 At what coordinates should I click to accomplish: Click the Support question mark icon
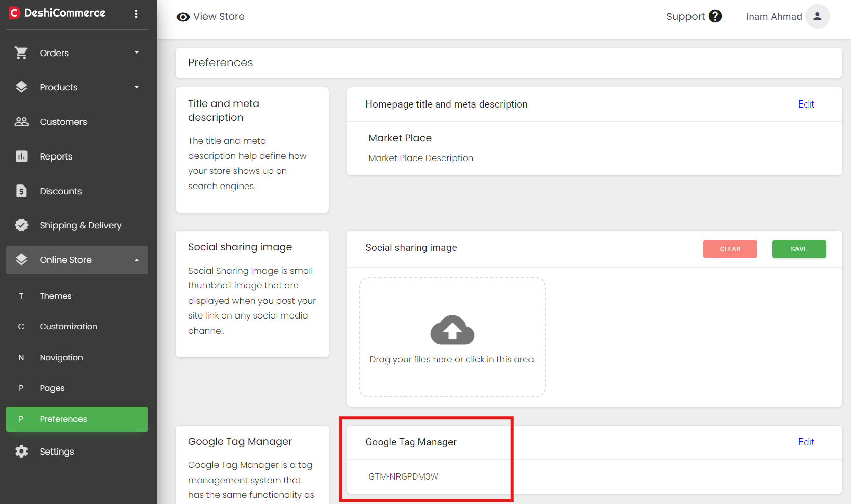(x=715, y=16)
